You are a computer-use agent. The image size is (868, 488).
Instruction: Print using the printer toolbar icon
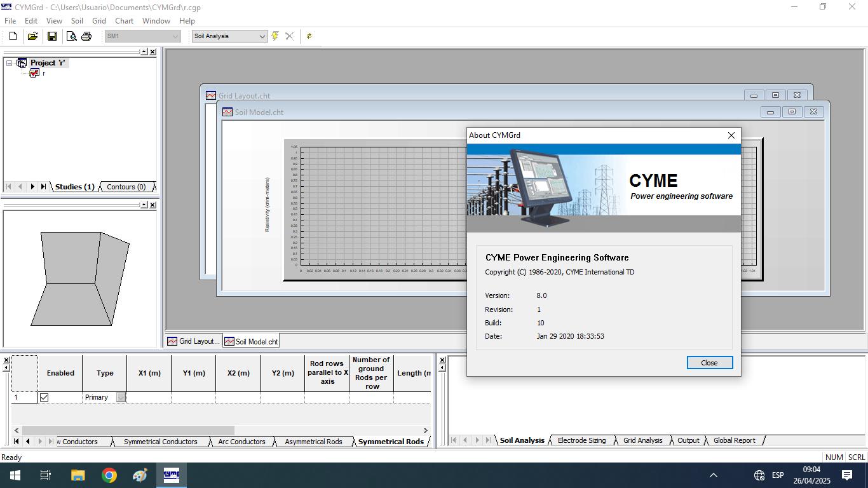click(86, 36)
